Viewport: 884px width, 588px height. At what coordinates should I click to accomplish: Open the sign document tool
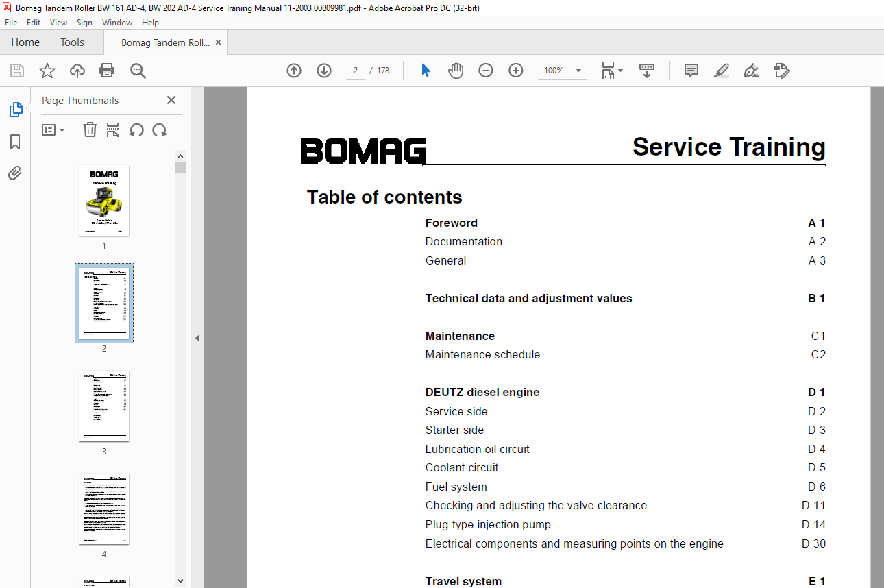pyautogui.click(x=751, y=71)
